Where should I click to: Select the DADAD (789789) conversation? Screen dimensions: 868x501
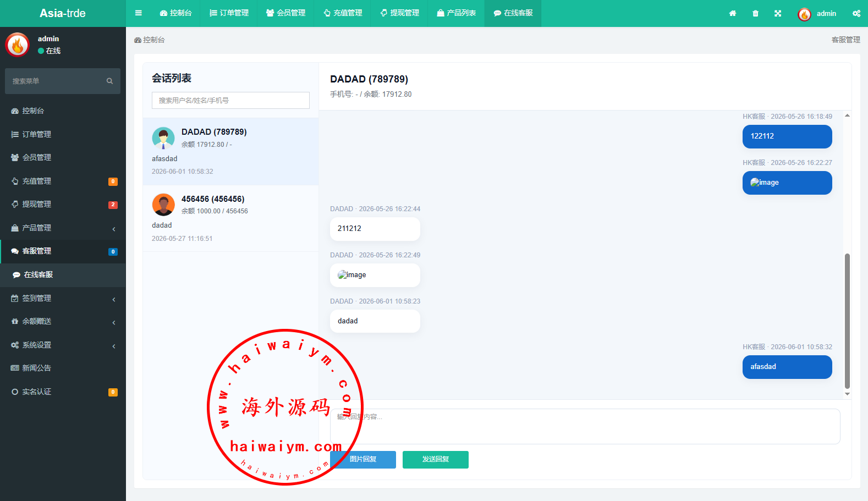[x=230, y=152]
